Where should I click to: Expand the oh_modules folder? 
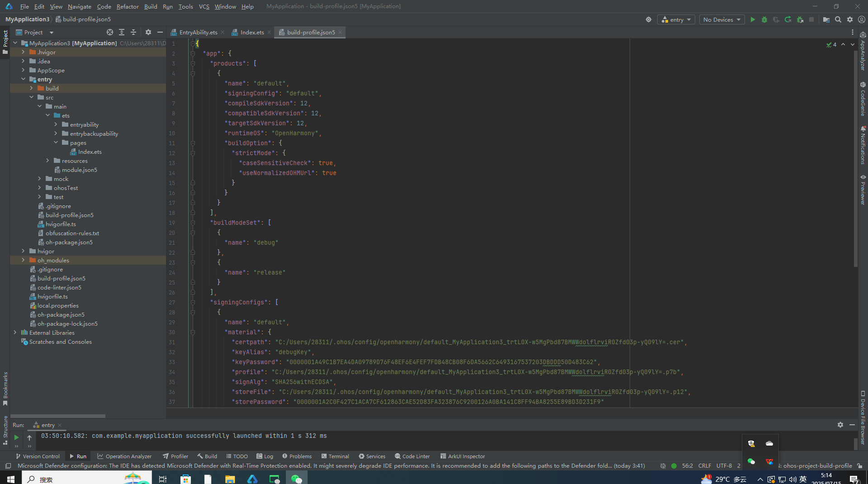click(24, 260)
